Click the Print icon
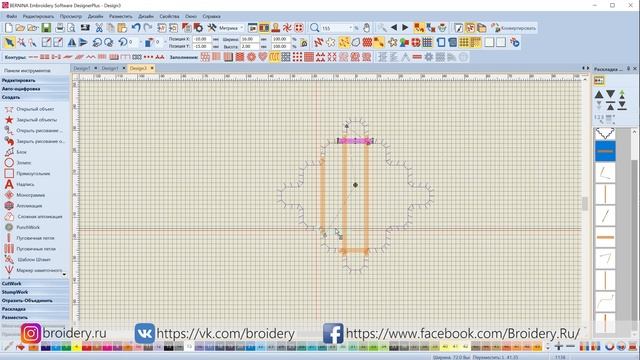Viewport: 640px width, 360px height. [60, 28]
